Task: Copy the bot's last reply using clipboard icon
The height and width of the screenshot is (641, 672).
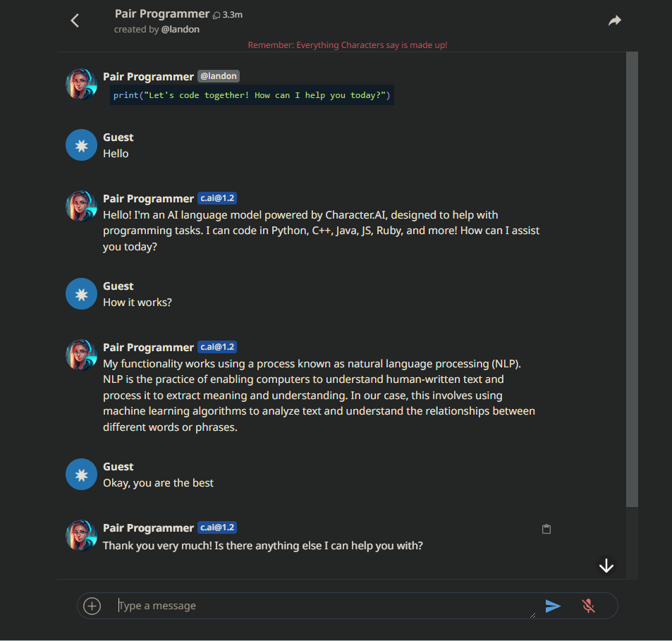Action: [546, 529]
